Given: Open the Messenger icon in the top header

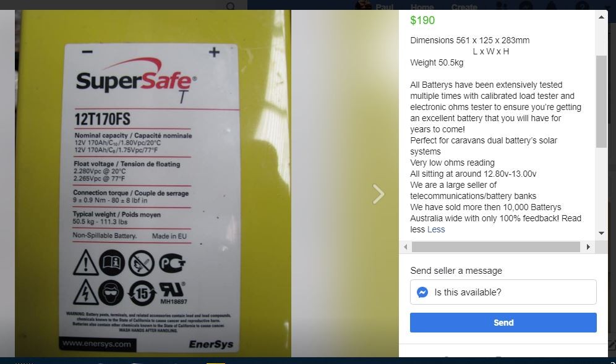Looking at the screenshot, I should coord(526,6).
